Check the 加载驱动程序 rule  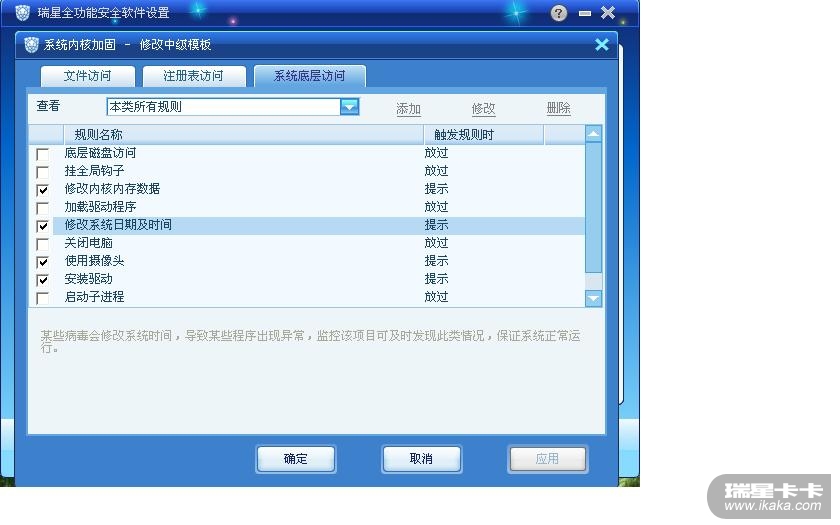pyautogui.click(x=42, y=208)
